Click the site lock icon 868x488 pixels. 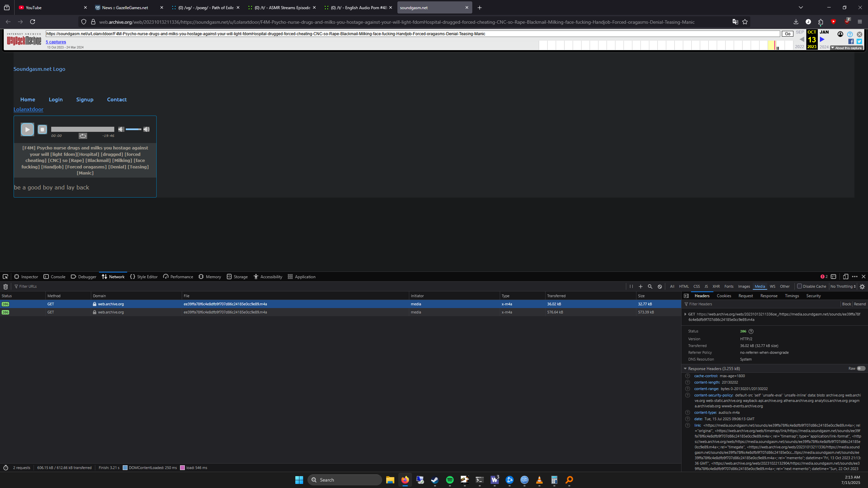(x=93, y=22)
